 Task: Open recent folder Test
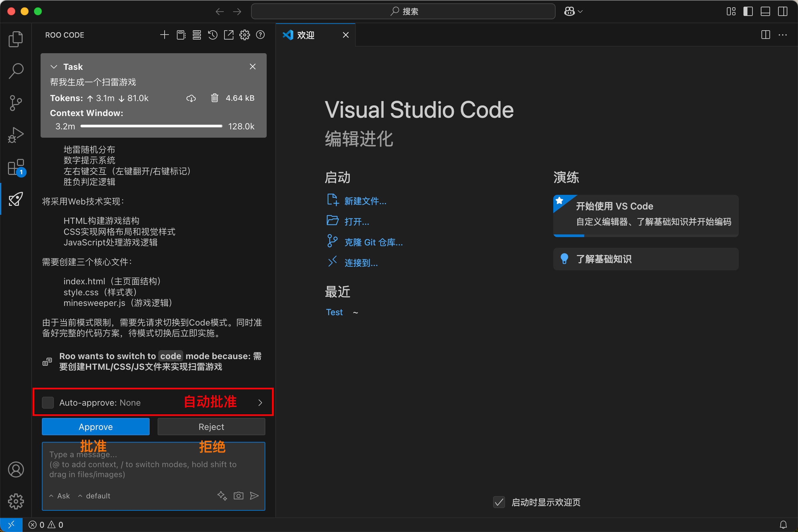click(x=334, y=312)
